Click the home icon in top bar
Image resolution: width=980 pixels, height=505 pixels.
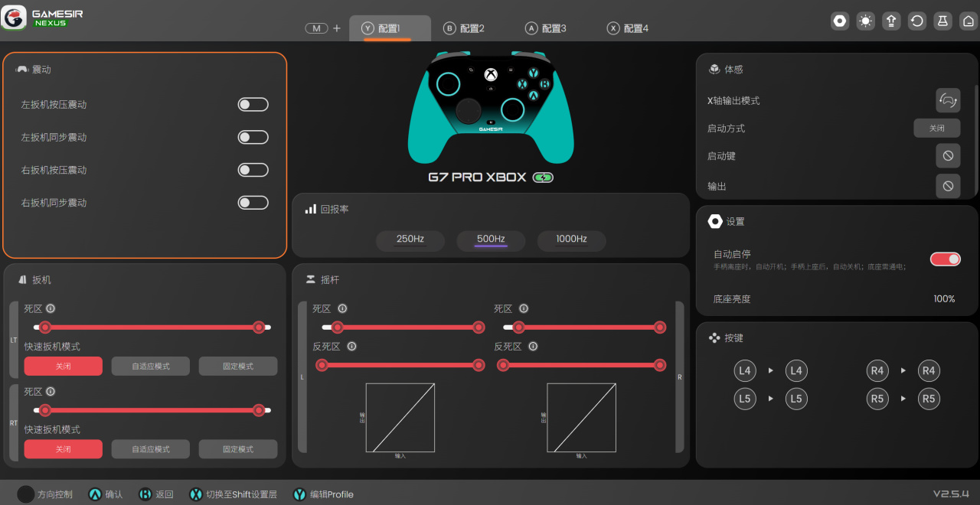coord(969,21)
